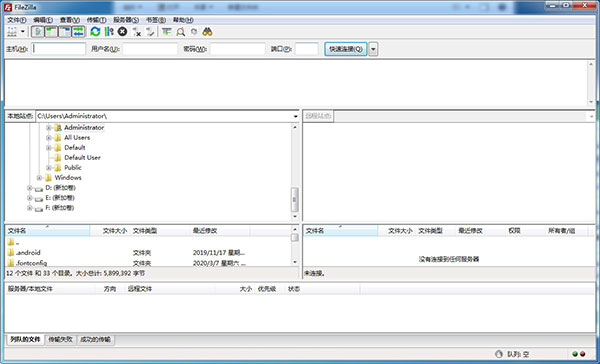Expand the Administrator folder node

tap(49, 127)
